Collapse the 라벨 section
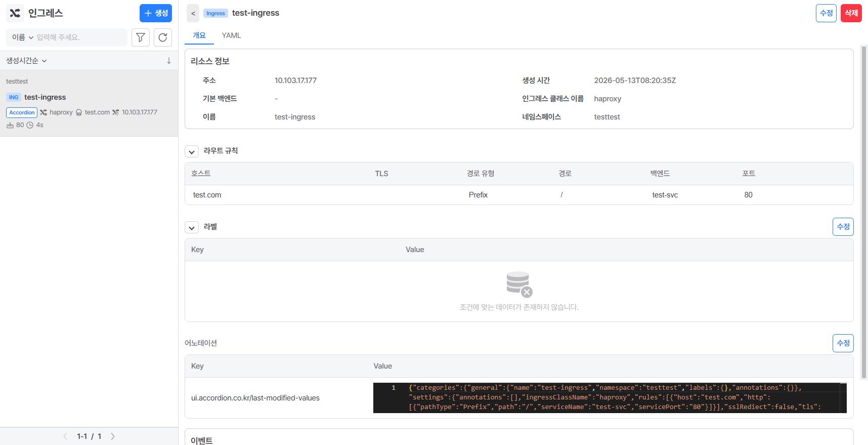The height and width of the screenshot is (445, 868). coord(192,227)
